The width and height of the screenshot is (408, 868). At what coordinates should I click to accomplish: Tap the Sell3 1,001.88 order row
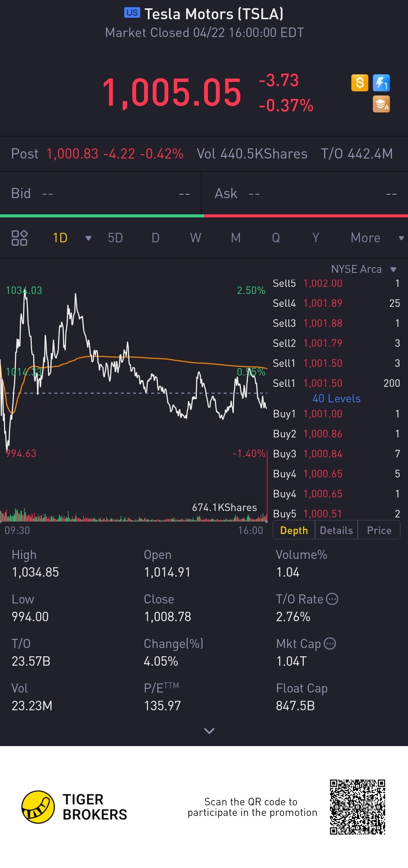click(336, 323)
